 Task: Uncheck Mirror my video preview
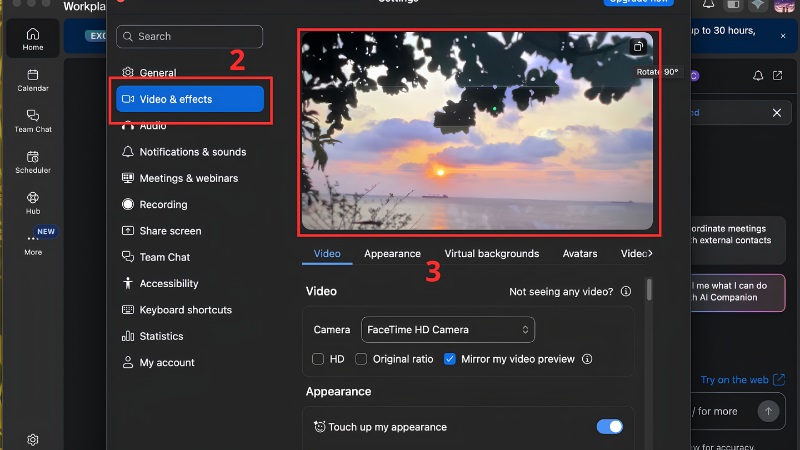point(449,359)
